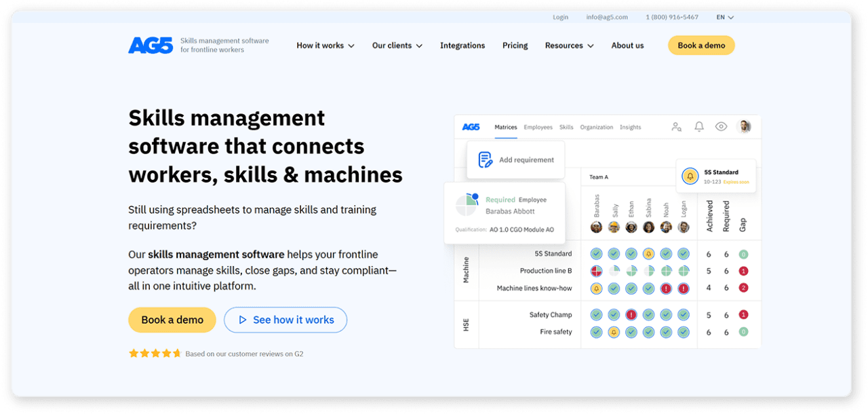Click the Fire safety row label

pos(556,333)
